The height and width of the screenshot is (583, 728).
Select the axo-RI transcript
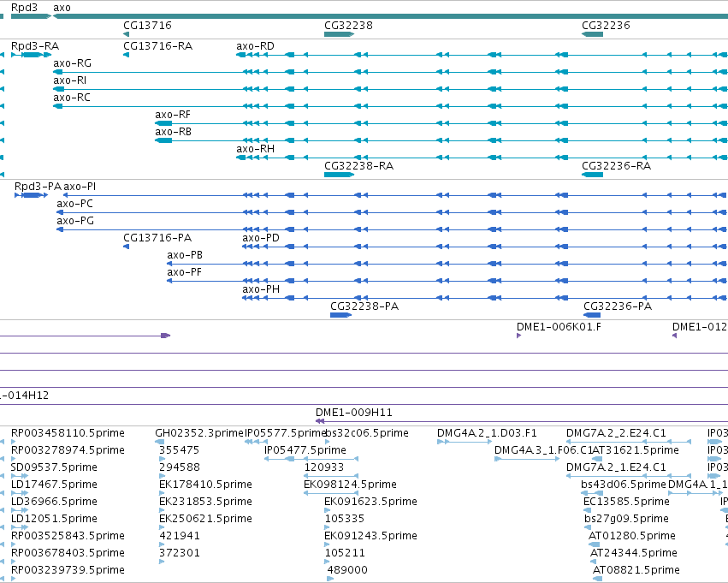[69, 80]
